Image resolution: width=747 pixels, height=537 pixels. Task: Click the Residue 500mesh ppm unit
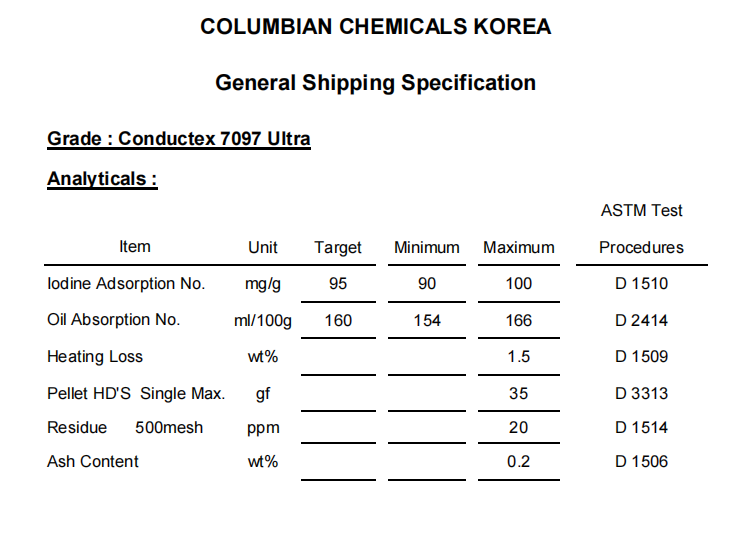263,428
